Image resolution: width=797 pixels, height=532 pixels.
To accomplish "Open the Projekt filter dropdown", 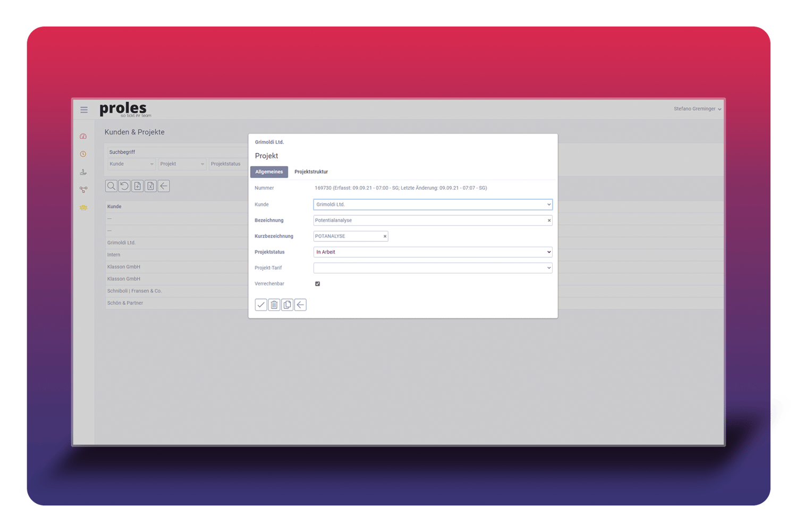I will point(182,164).
